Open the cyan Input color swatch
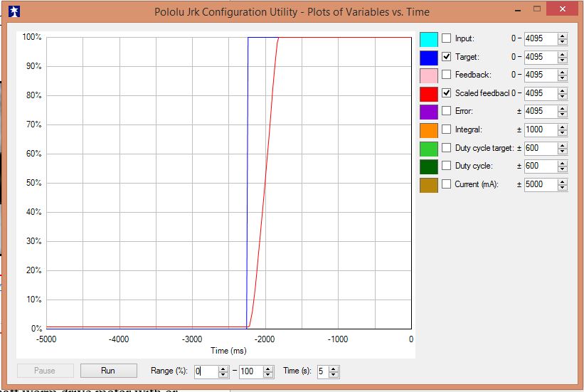This screenshot has height=392, width=584. 429,39
